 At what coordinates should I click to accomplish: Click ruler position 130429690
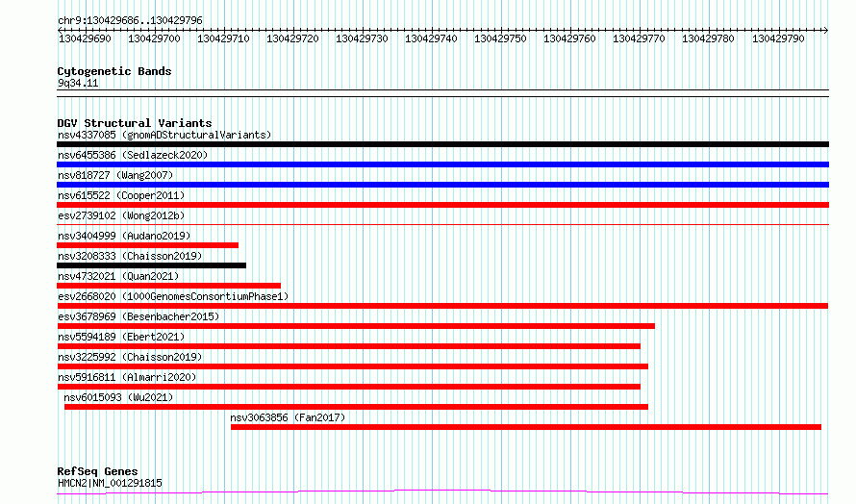tap(85, 38)
